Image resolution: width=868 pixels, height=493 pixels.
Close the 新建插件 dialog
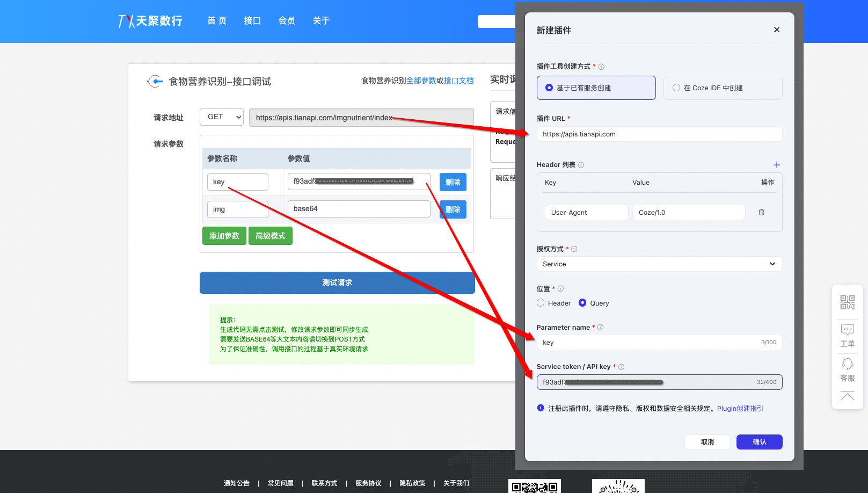point(776,30)
